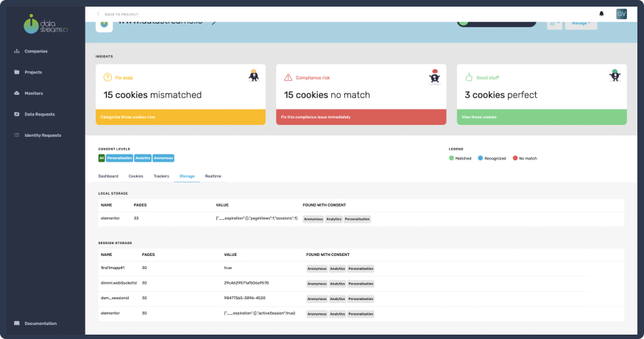Click Fix this compliance issue immediately
Image resolution: width=644 pixels, height=339 pixels.
tap(316, 117)
